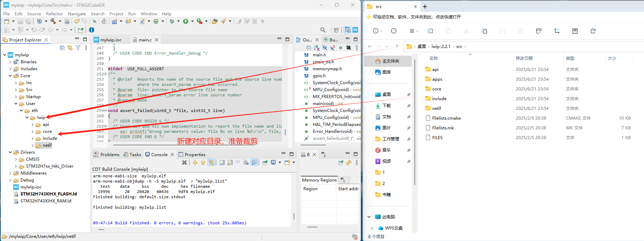Toggle Link with Editor in Project Explorer
Screen dimensions: 644x241
70,48
